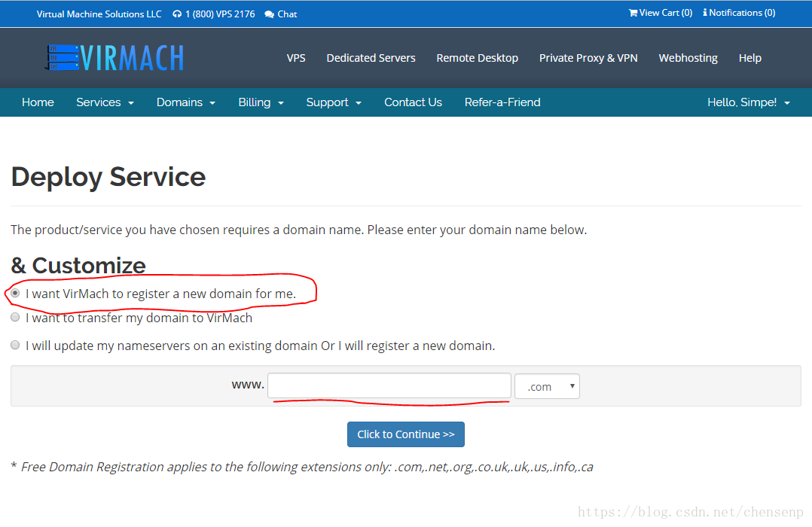Open Refer-a-Friend page
The image size is (812, 527).
[502, 102]
